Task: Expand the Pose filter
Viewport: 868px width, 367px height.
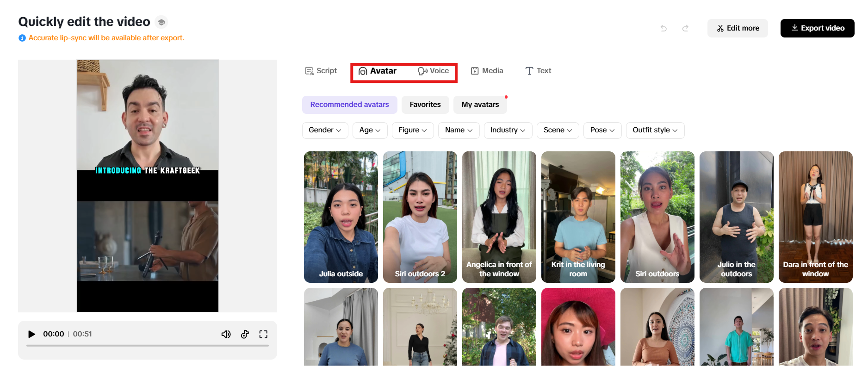Action: [602, 130]
